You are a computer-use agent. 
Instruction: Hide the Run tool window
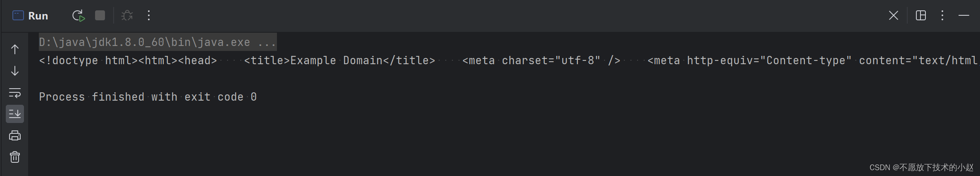964,16
